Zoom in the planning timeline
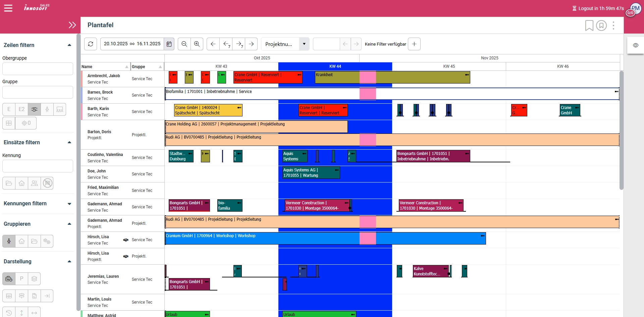Viewport: 644px width, 317px height. 197,44
